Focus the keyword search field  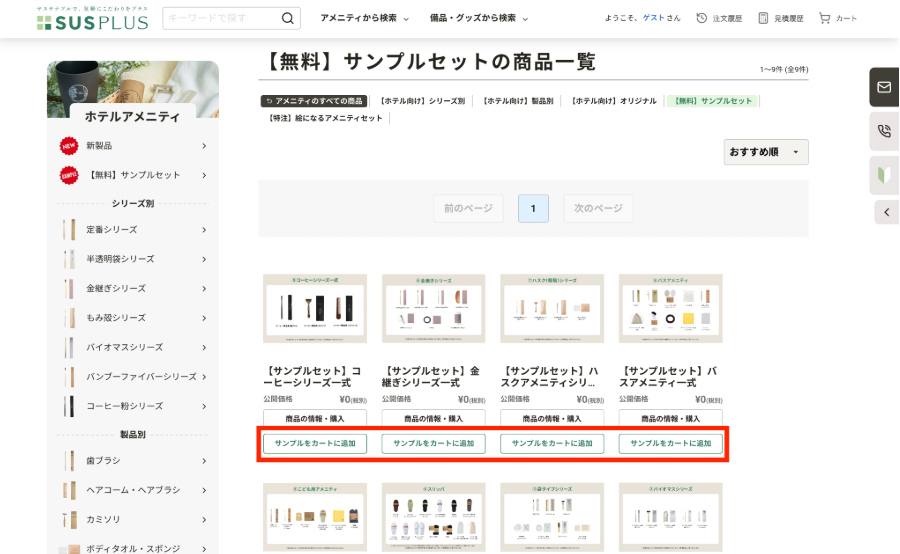click(x=223, y=18)
